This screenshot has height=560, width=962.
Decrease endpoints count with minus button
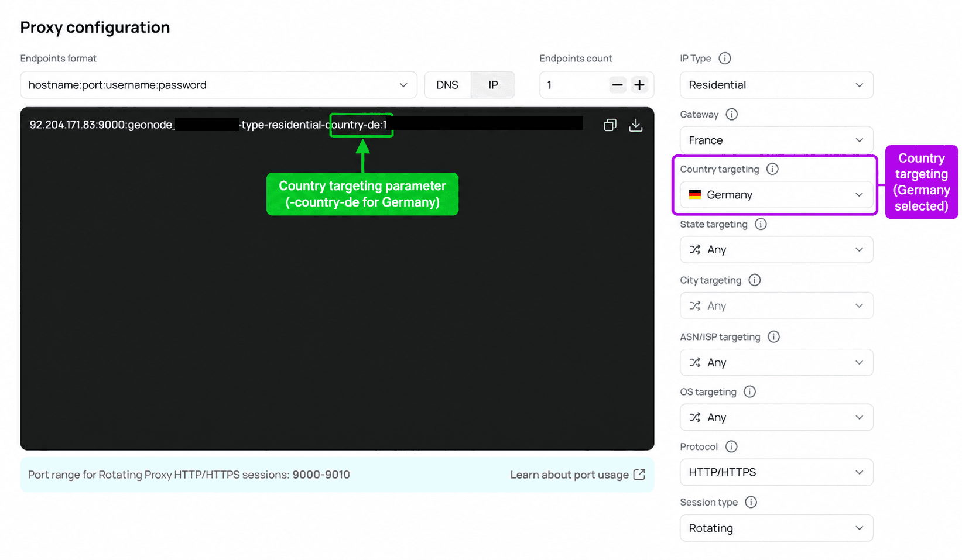point(617,85)
